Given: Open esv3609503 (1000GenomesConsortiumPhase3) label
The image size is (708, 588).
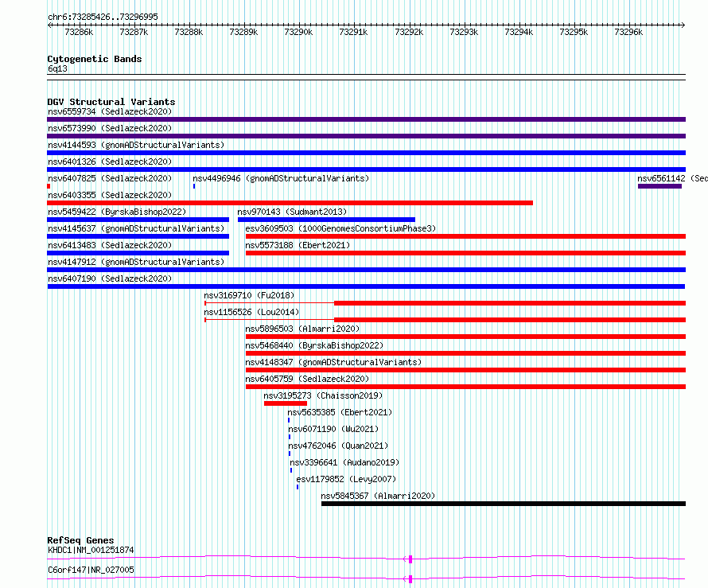Looking at the screenshot, I should pos(340,228).
